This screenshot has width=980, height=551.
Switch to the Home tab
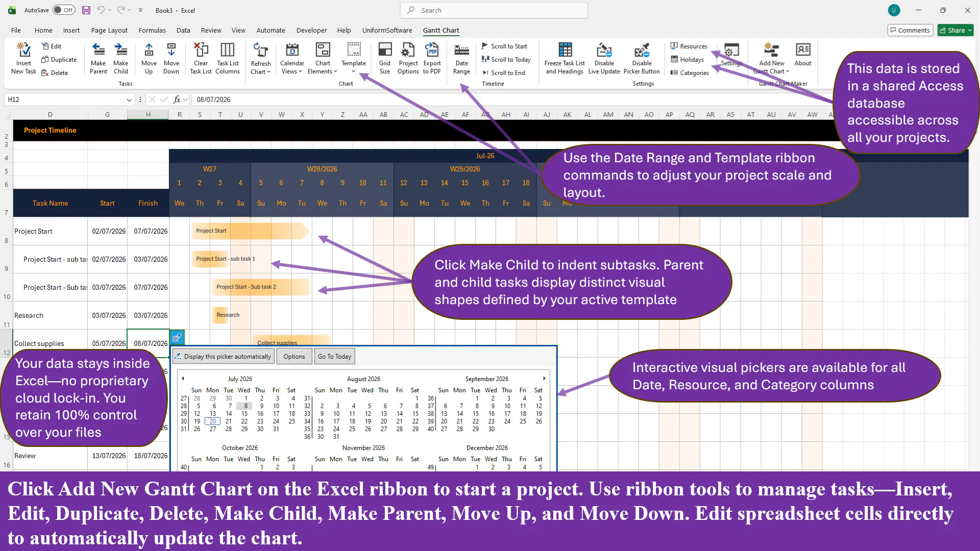pos(43,30)
